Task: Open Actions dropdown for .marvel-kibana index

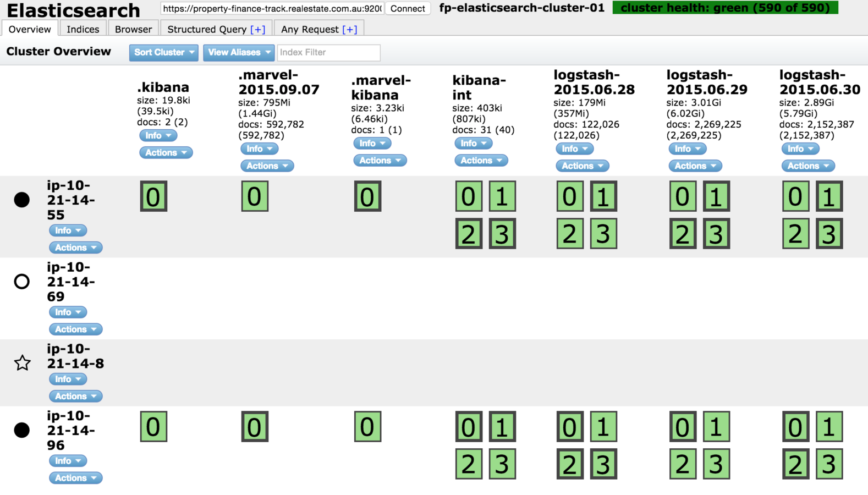Action: tap(380, 161)
